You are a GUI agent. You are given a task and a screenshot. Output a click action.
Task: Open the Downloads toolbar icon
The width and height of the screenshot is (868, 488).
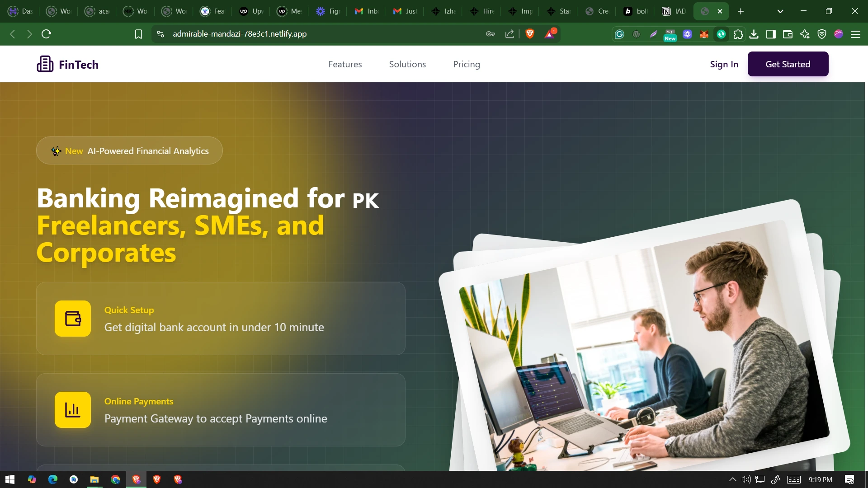point(754,34)
